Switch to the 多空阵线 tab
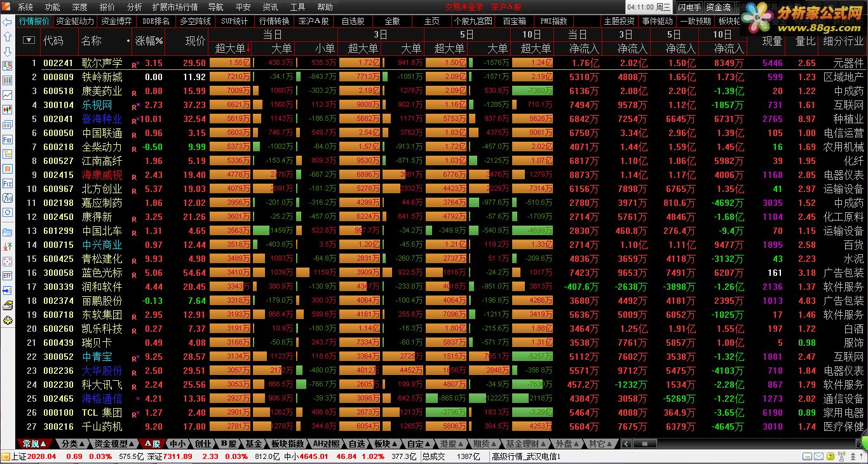 (x=196, y=21)
